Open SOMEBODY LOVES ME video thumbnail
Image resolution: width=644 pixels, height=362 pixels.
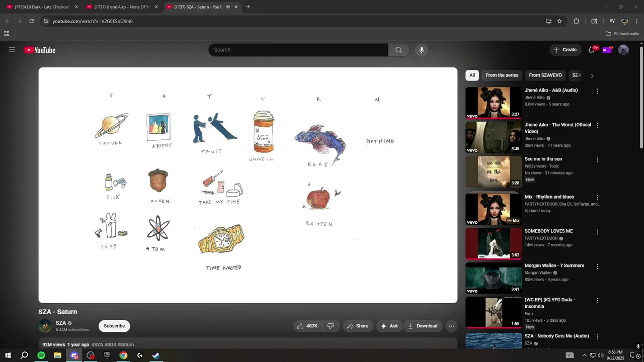(x=494, y=244)
